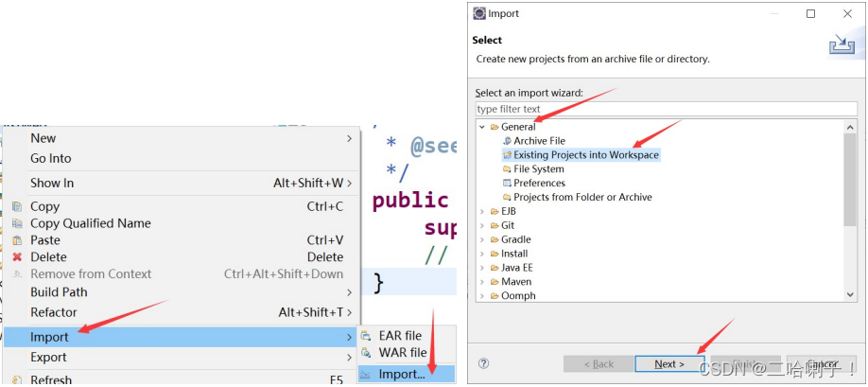Choose Refresh from context menu

tap(182, 379)
